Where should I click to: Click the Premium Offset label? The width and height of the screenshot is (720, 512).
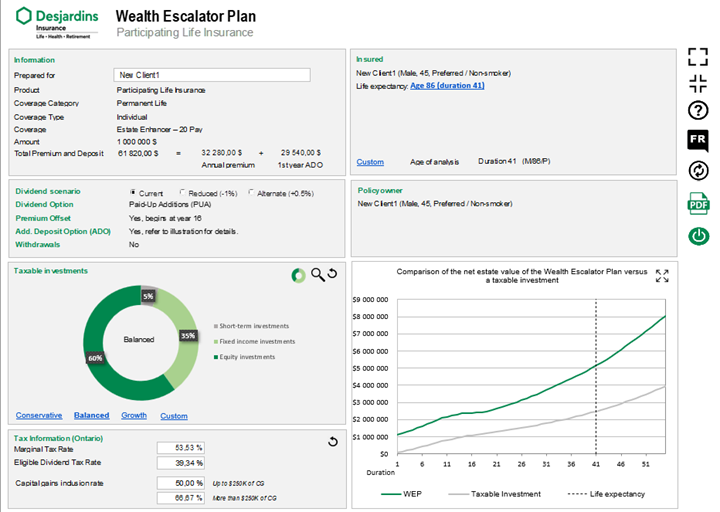pos(43,218)
